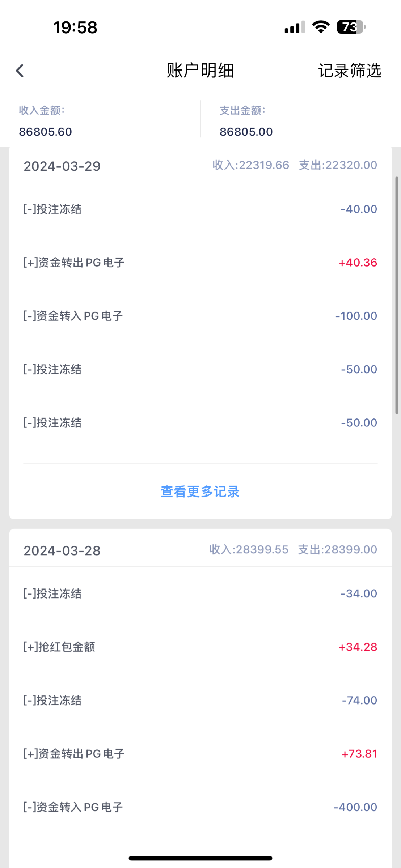Select the 2024-03-29 date header
Screen dimensions: 401x868
click(x=62, y=166)
